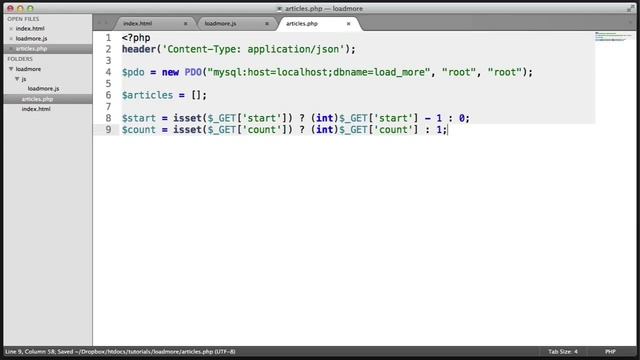This screenshot has height=360, width=640.
Task: Enter full screen with window corner icon
Action: [631, 8]
